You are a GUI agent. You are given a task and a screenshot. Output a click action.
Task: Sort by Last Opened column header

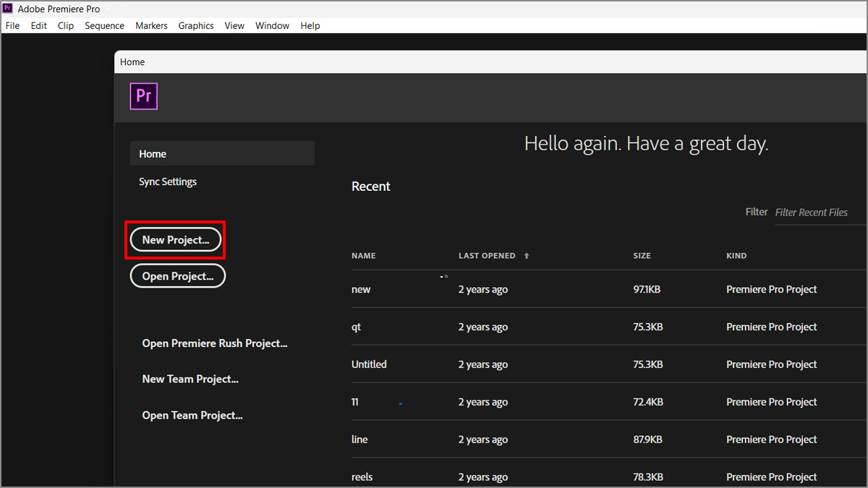pos(487,256)
